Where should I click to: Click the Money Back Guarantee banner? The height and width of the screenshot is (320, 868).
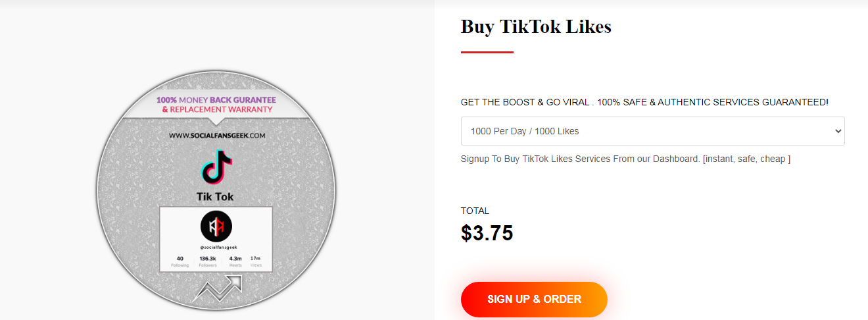click(x=216, y=104)
